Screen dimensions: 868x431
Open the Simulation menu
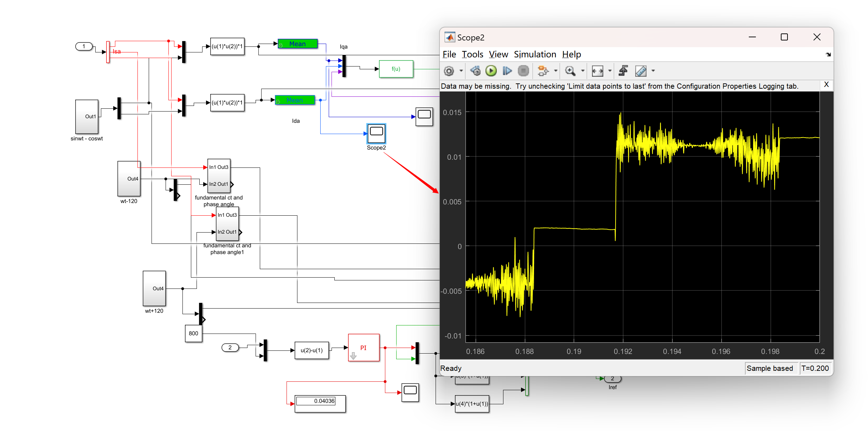(x=535, y=55)
